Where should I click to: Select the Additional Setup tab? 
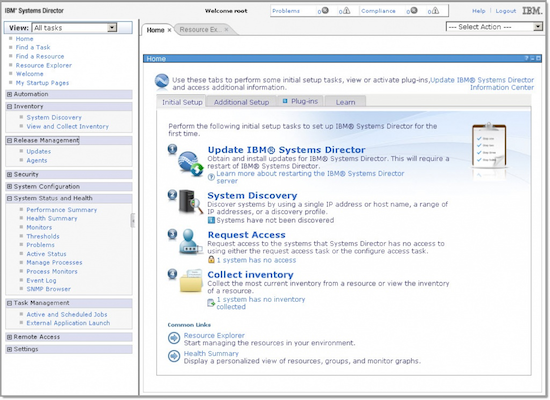tap(241, 102)
